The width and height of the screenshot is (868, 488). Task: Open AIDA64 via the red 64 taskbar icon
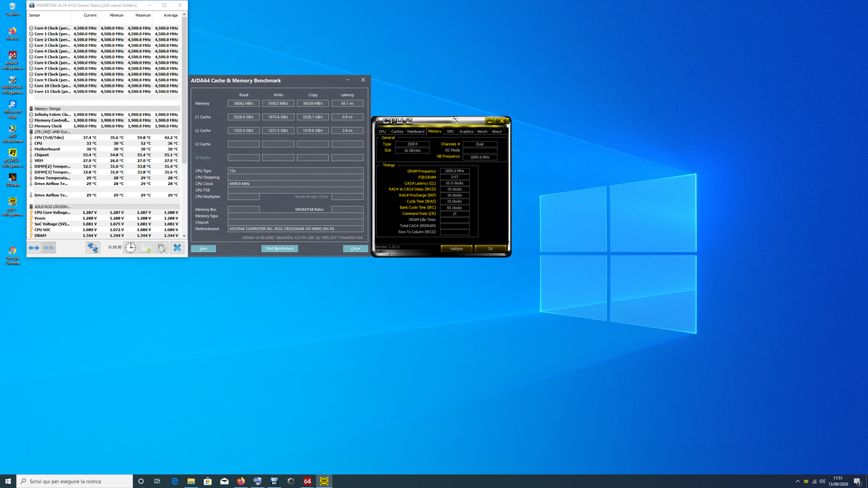pos(307,481)
